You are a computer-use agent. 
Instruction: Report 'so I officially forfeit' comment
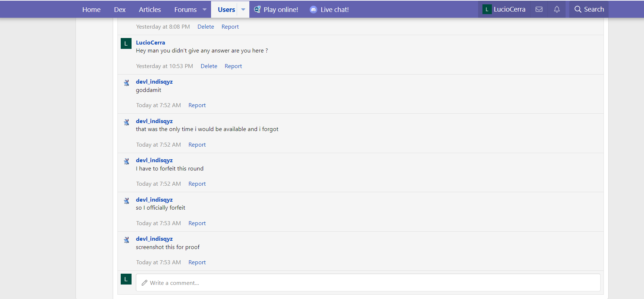pos(197,223)
